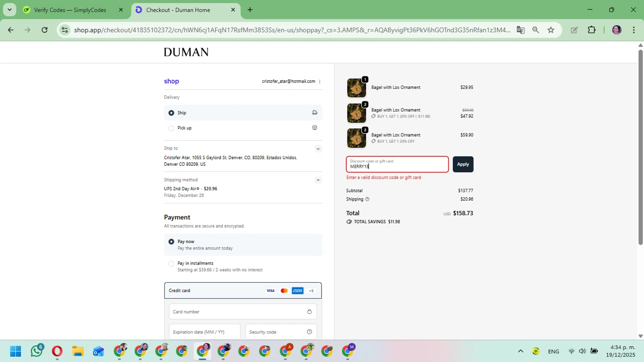644x362 pixels.
Task: Select the Ship delivery radio button
Action: [x=171, y=113]
